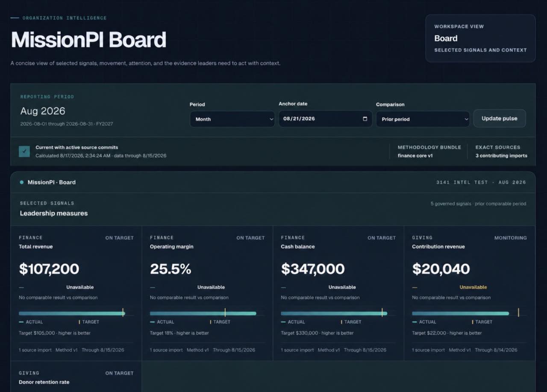The width and height of the screenshot is (547, 392).
Task: Click Target $330,000 · higher is better
Action: point(317,333)
